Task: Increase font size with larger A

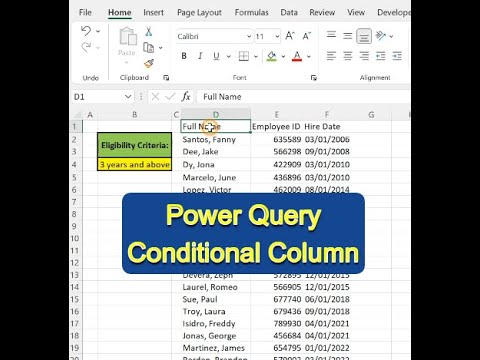Action: pos(290,36)
